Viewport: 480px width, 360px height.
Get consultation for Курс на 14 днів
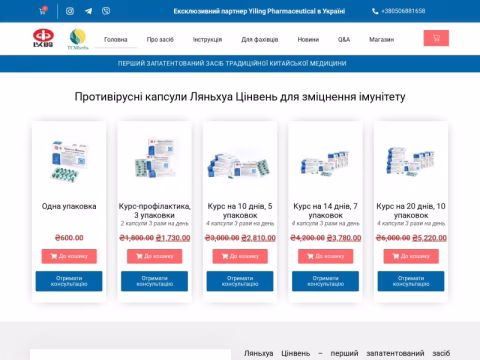(x=325, y=281)
